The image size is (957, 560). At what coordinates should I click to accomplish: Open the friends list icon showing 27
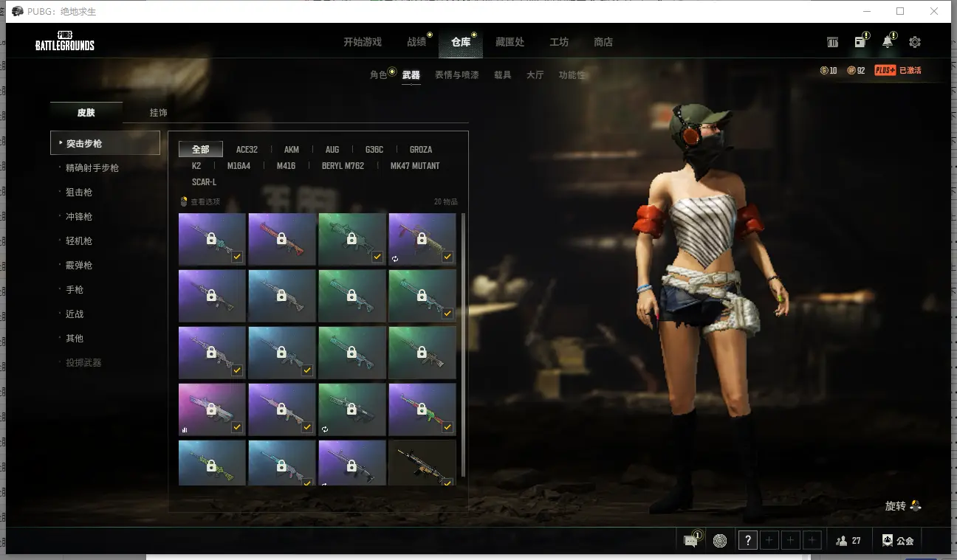tap(841, 541)
